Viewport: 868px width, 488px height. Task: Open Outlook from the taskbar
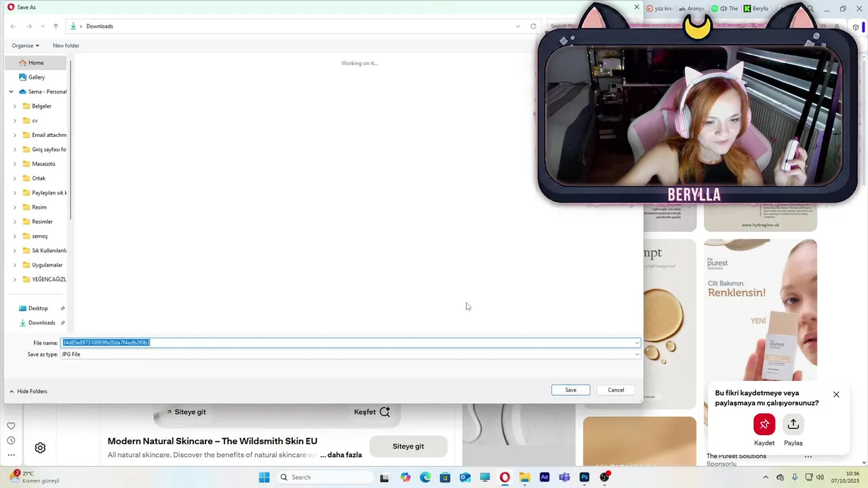pos(465,477)
